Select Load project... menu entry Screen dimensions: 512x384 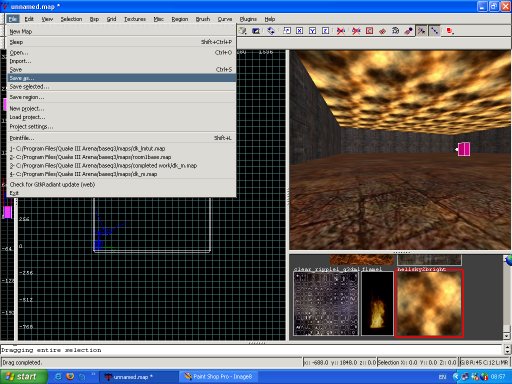(121, 117)
